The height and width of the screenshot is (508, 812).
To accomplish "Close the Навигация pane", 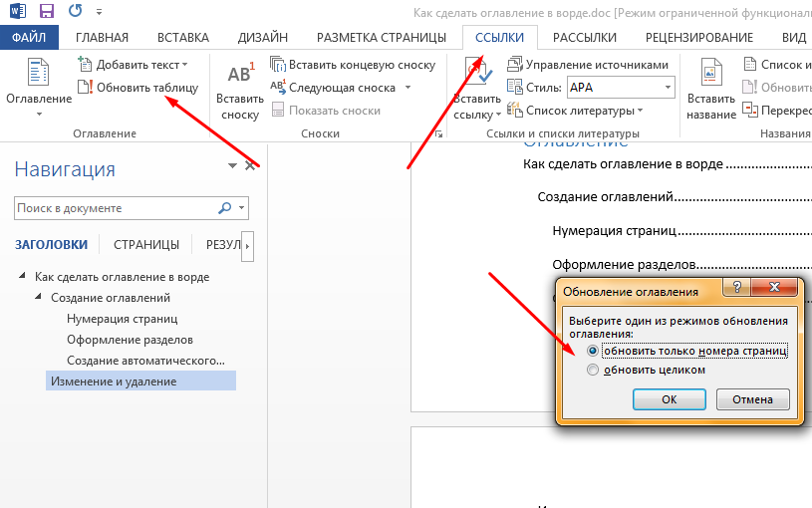I will click(250, 165).
